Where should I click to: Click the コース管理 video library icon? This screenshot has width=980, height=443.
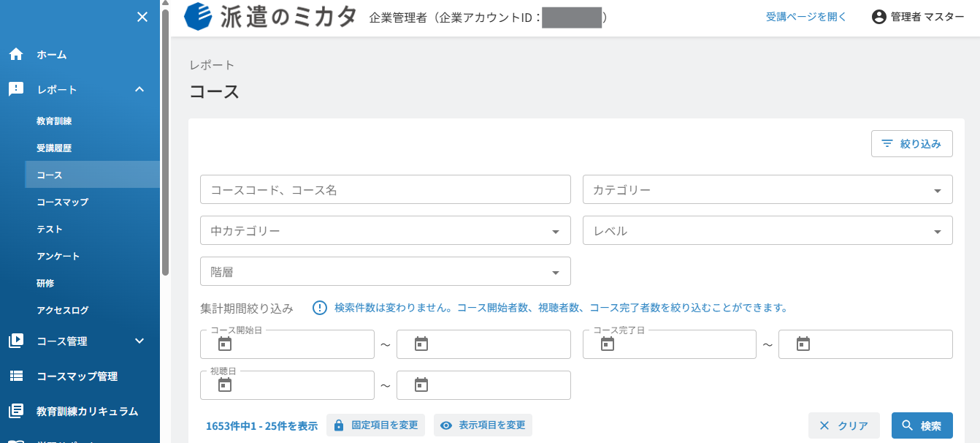point(16,341)
